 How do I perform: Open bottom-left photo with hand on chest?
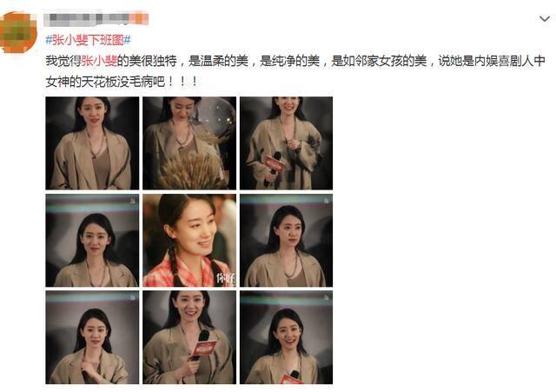pyautogui.click(x=92, y=337)
